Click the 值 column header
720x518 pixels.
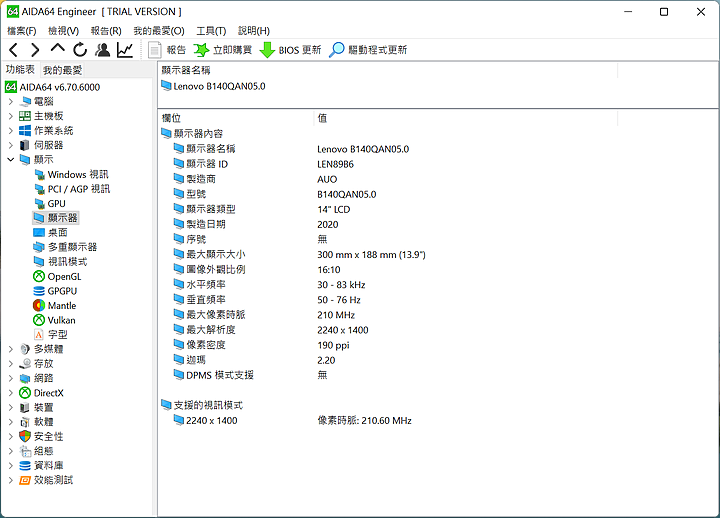466,118
